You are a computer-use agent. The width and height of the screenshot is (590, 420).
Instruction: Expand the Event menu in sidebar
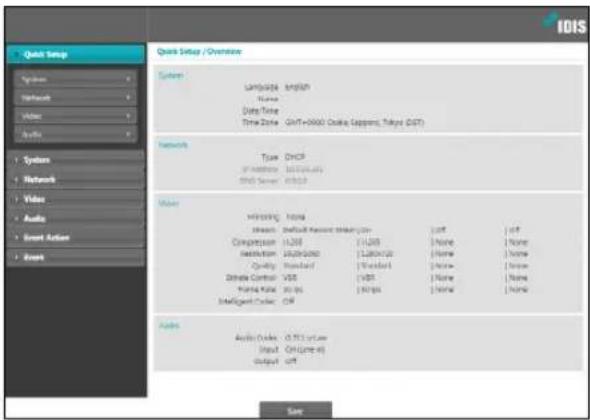click(x=76, y=257)
